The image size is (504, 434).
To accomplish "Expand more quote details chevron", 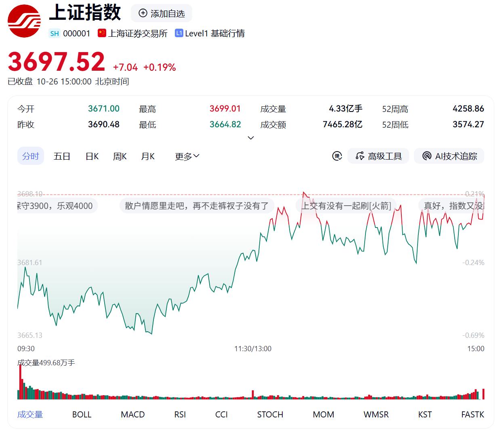I will coord(251,138).
